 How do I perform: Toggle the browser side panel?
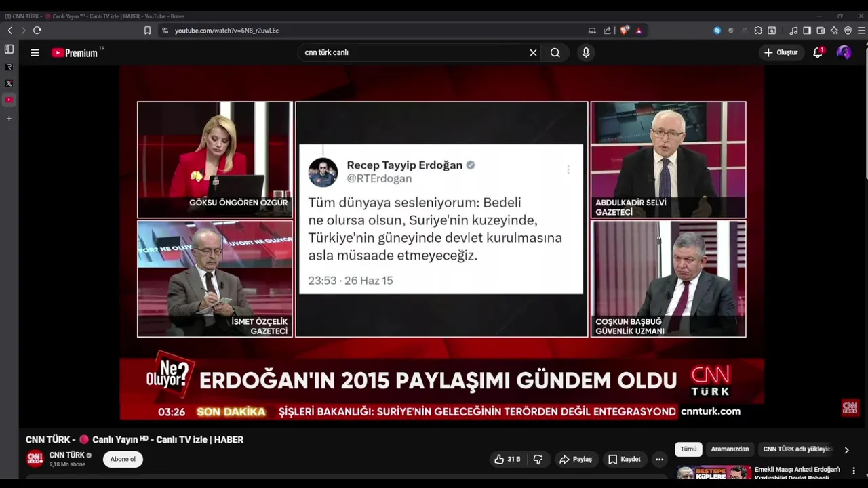pyautogui.click(x=807, y=30)
